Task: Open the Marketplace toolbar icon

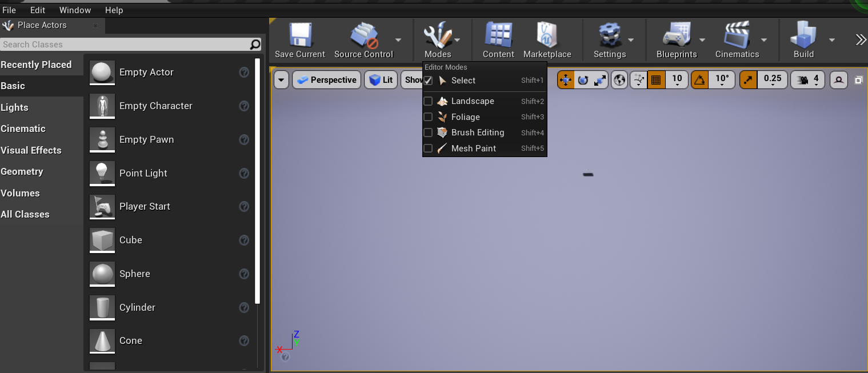Action: coord(547,35)
